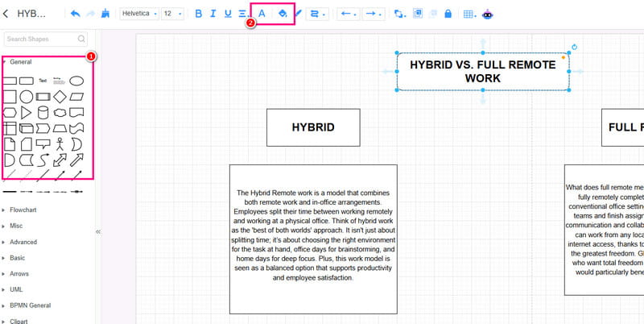
Task: Select the HYBRID box on canvas
Action: coord(313,127)
